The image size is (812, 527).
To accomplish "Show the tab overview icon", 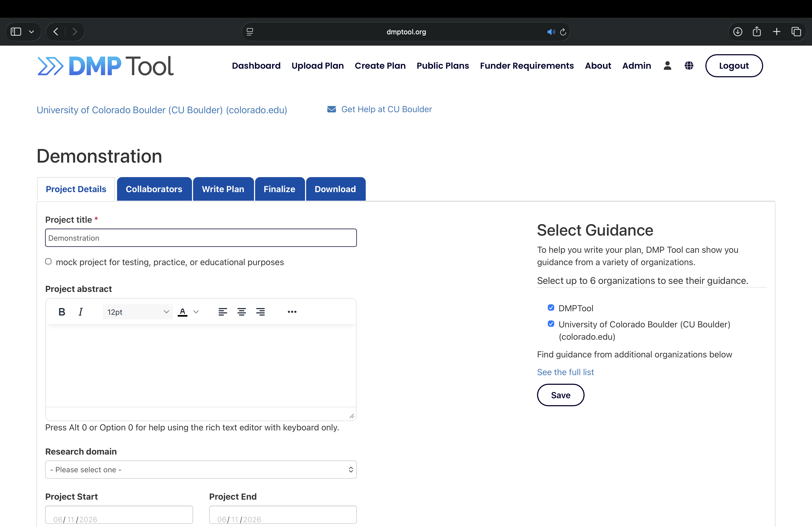I will pos(796,32).
